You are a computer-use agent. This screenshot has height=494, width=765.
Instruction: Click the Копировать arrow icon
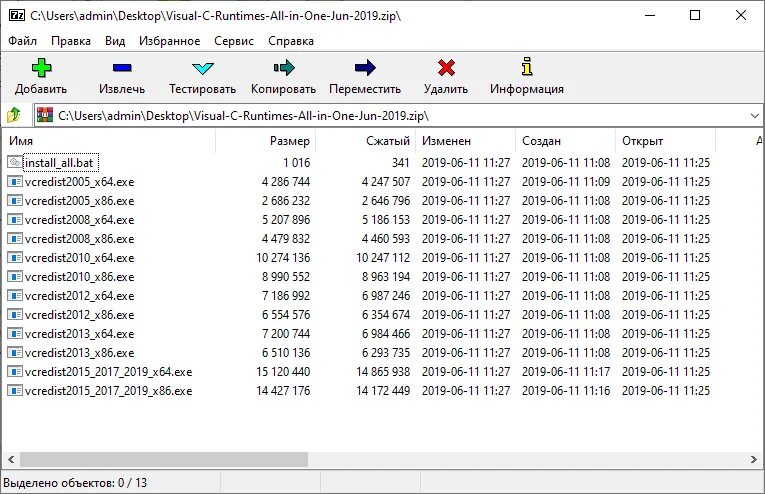(x=284, y=68)
